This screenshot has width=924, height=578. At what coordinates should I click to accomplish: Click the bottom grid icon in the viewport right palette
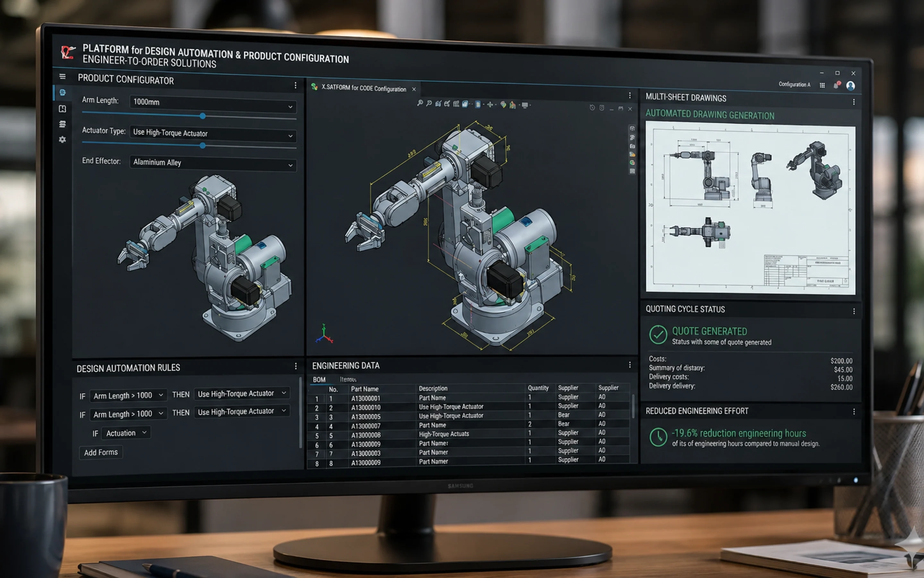click(x=632, y=171)
